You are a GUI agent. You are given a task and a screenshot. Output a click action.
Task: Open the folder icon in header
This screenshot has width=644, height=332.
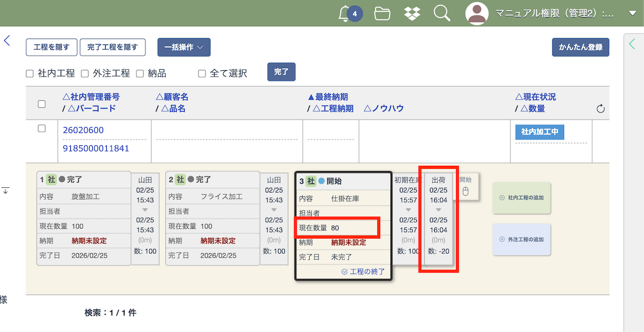tap(382, 13)
